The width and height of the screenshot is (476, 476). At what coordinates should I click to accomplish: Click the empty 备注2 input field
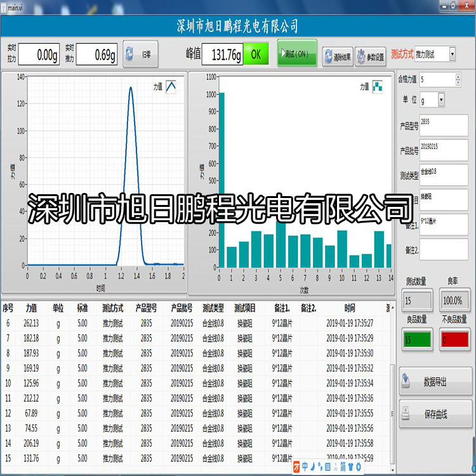pos(444,249)
